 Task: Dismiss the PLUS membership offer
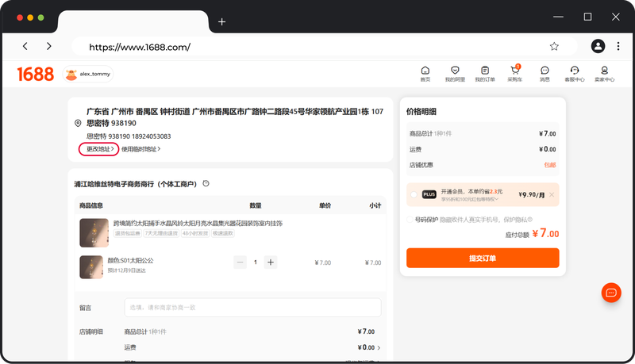pyautogui.click(x=552, y=194)
